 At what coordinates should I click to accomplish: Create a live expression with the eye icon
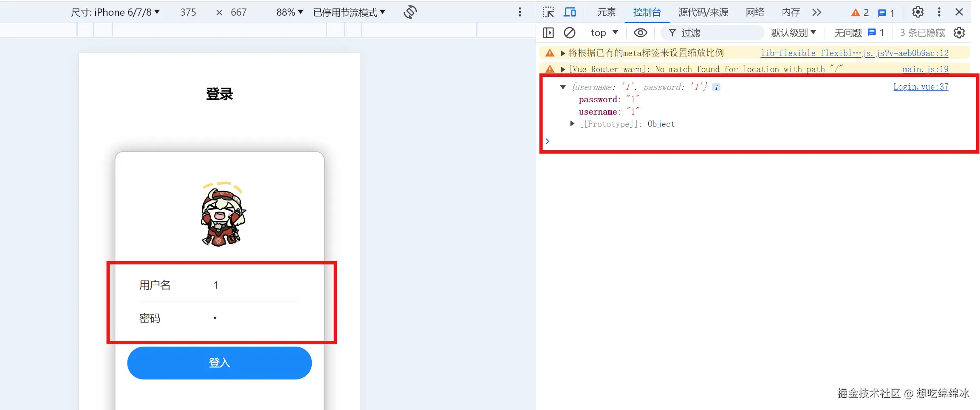pos(640,33)
